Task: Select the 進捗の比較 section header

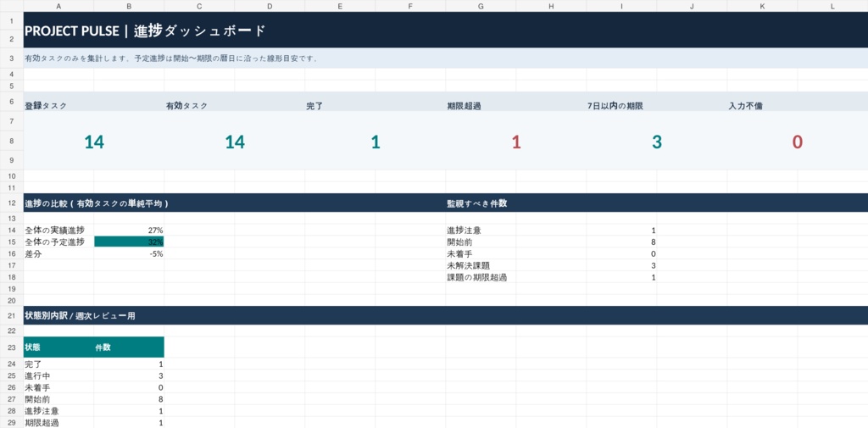Action: click(97, 203)
